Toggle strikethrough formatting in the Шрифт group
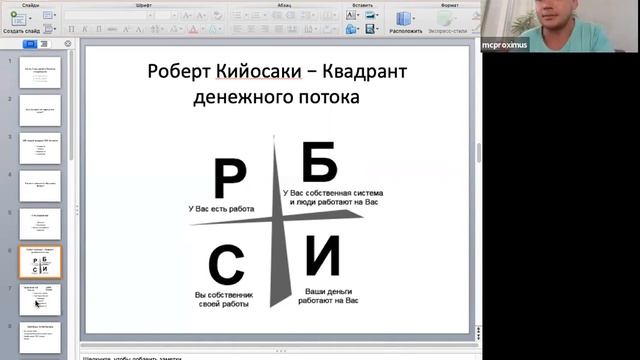The image size is (640, 360). pos(112,29)
